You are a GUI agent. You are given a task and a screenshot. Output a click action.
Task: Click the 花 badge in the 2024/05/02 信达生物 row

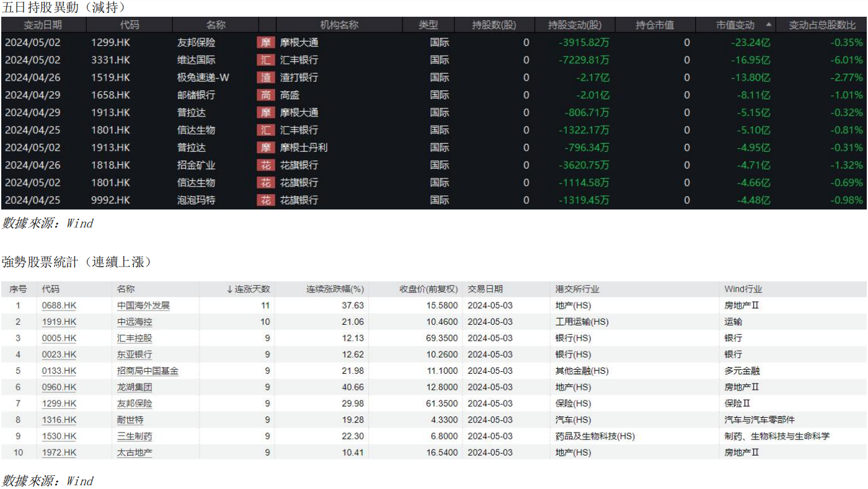pyautogui.click(x=265, y=183)
